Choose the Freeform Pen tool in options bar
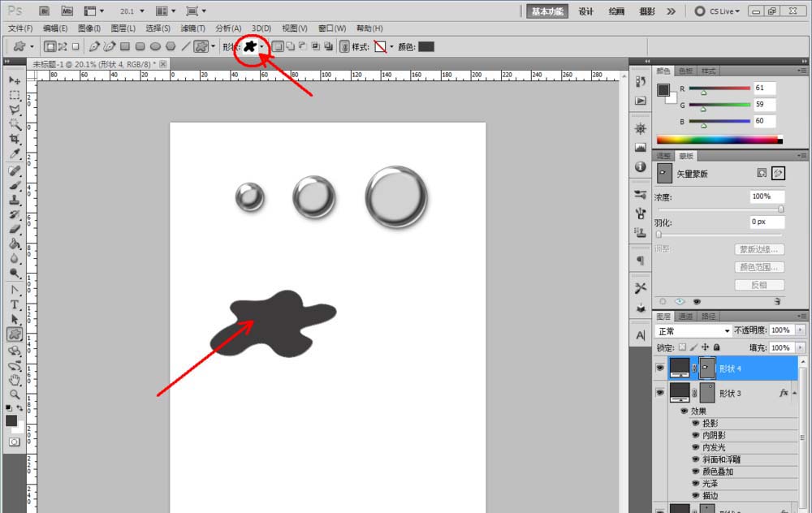 point(110,46)
